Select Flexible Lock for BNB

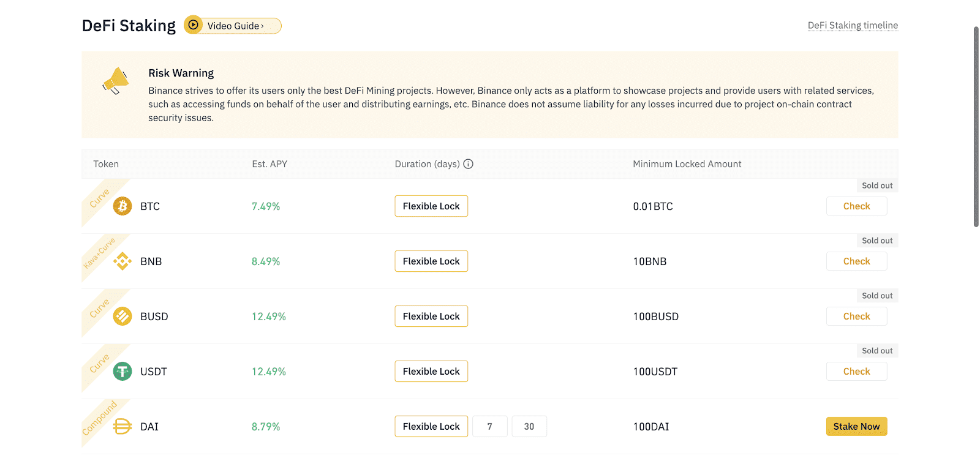pos(431,261)
